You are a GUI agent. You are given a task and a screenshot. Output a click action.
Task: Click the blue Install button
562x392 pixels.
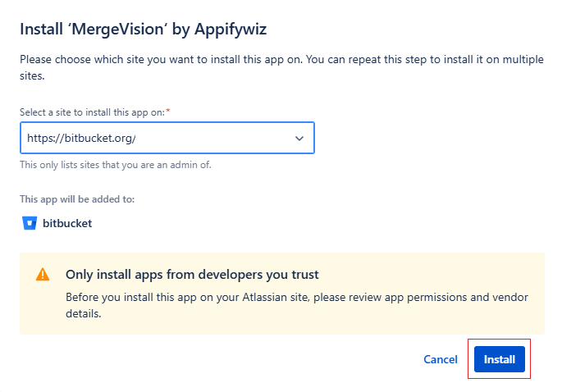click(500, 359)
